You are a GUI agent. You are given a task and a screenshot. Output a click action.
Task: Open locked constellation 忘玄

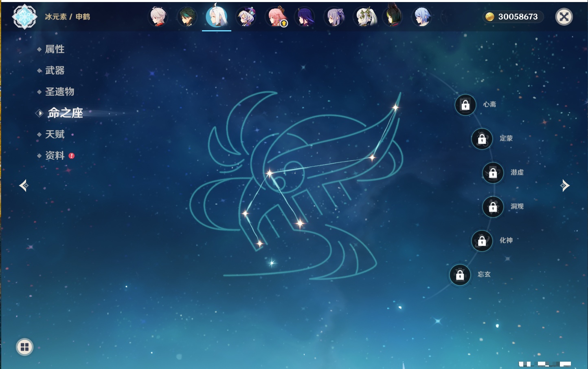pos(460,275)
